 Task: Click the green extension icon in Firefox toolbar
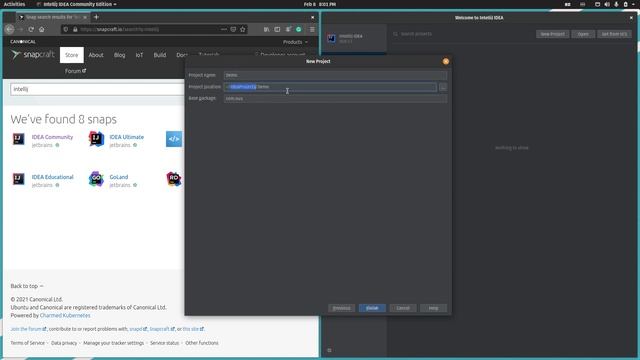click(x=299, y=29)
